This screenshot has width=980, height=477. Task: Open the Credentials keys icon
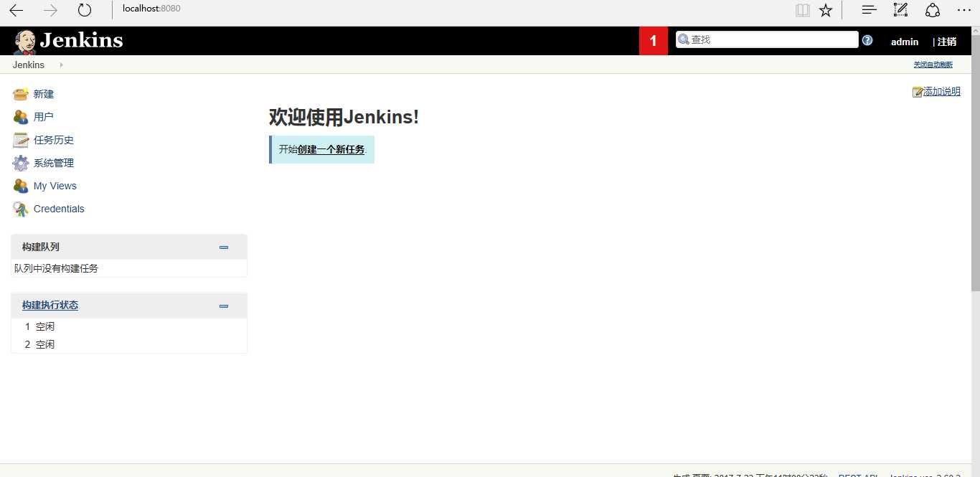coord(21,209)
